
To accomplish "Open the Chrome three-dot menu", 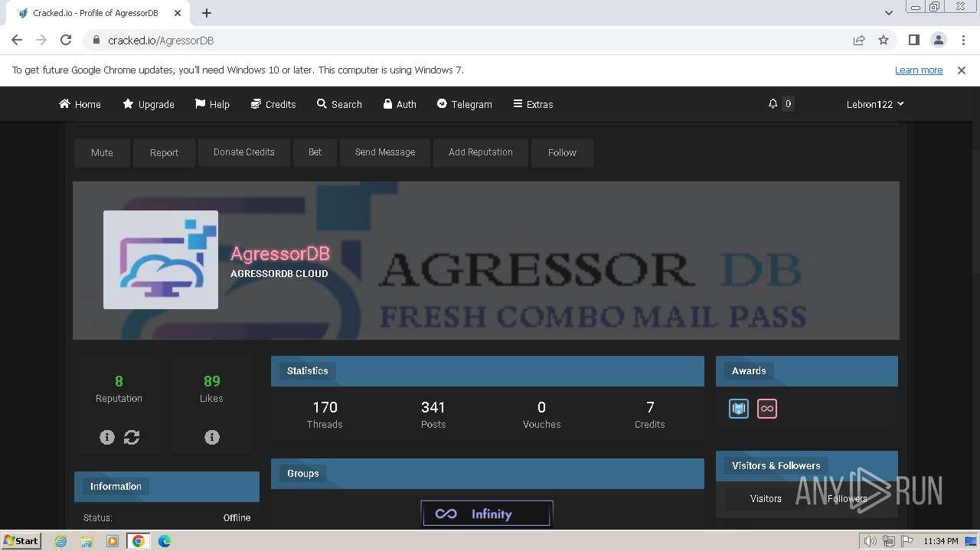I will point(962,40).
